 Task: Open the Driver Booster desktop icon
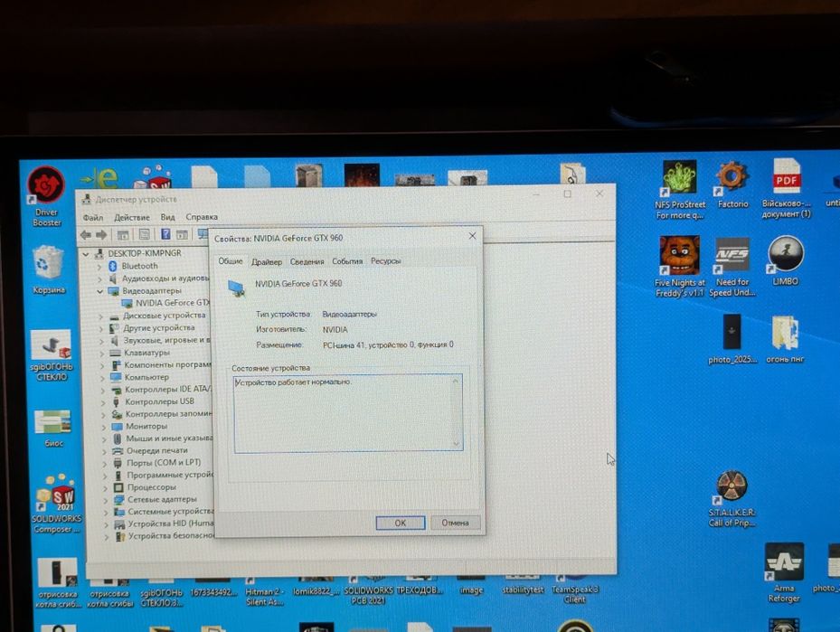(47, 196)
